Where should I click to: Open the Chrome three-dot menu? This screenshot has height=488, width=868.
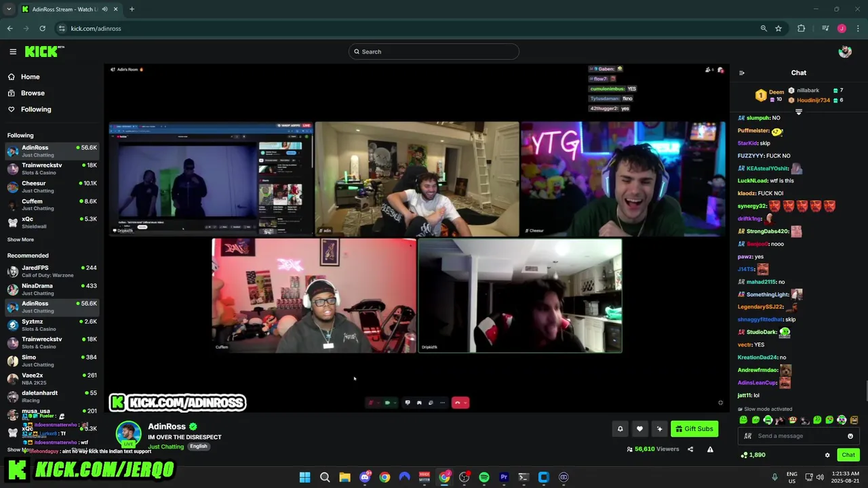pyautogui.click(x=858, y=28)
